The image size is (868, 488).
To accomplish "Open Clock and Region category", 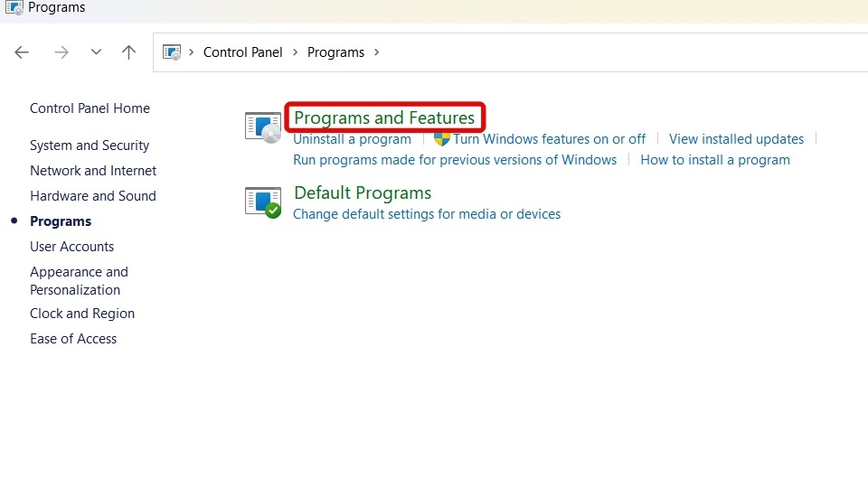I will tap(82, 314).
